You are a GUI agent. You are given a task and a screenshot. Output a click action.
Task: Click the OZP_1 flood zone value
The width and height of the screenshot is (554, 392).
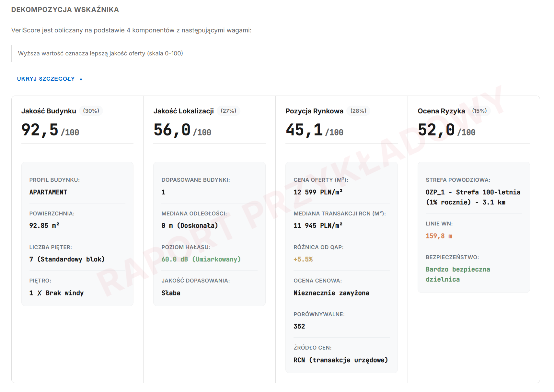[x=473, y=197]
